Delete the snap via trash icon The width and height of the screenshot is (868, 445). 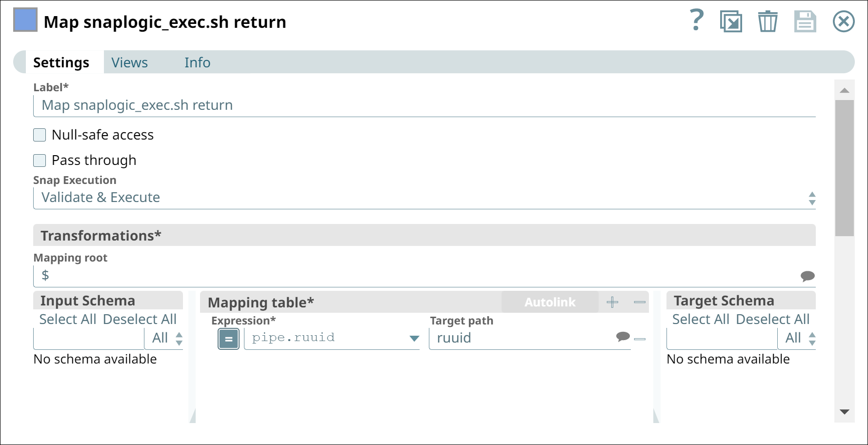point(767,21)
